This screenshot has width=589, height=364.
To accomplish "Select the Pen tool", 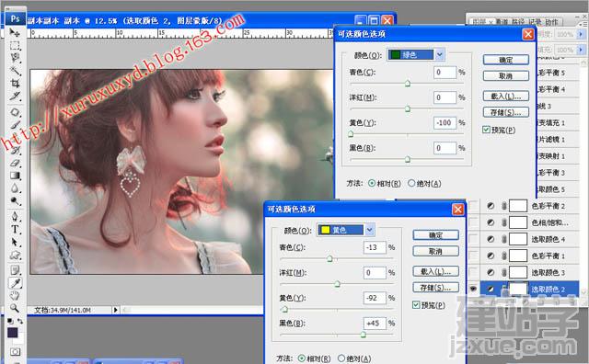I will tap(15, 217).
